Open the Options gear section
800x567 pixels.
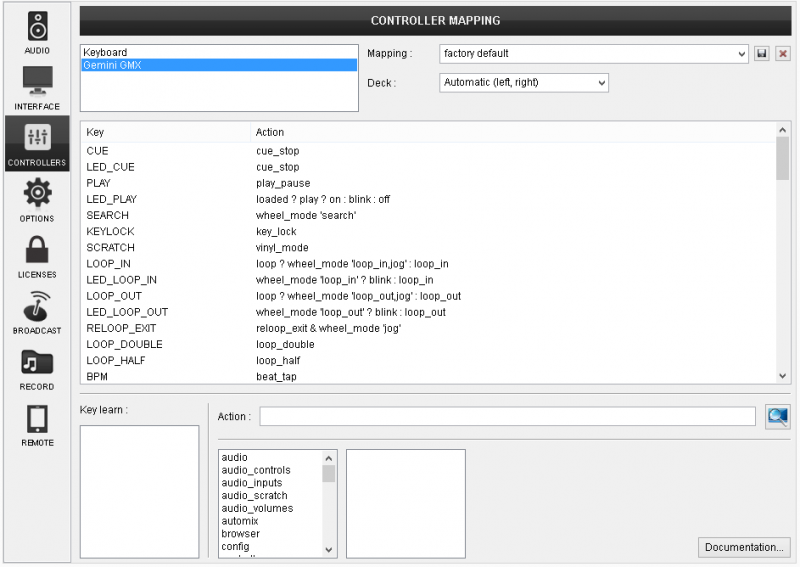tap(37, 200)
